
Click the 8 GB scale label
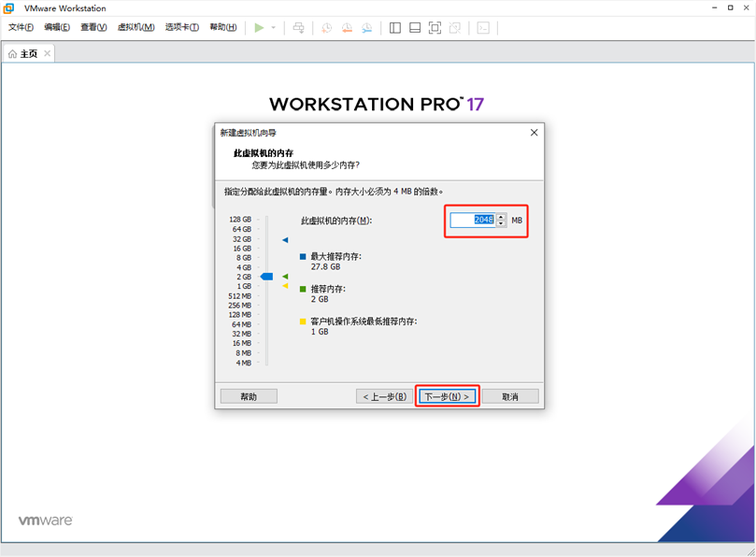pyautogui.click(x=244, y=258)
